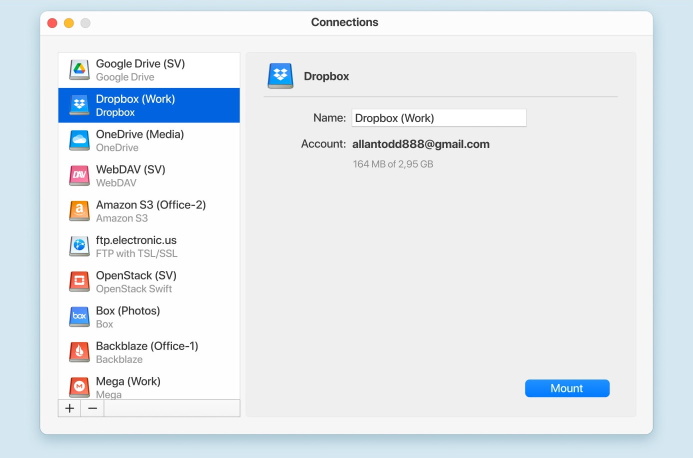Click the Google Drive (SV) drive icon
693x458 pixels.
(x=80, y=70)
